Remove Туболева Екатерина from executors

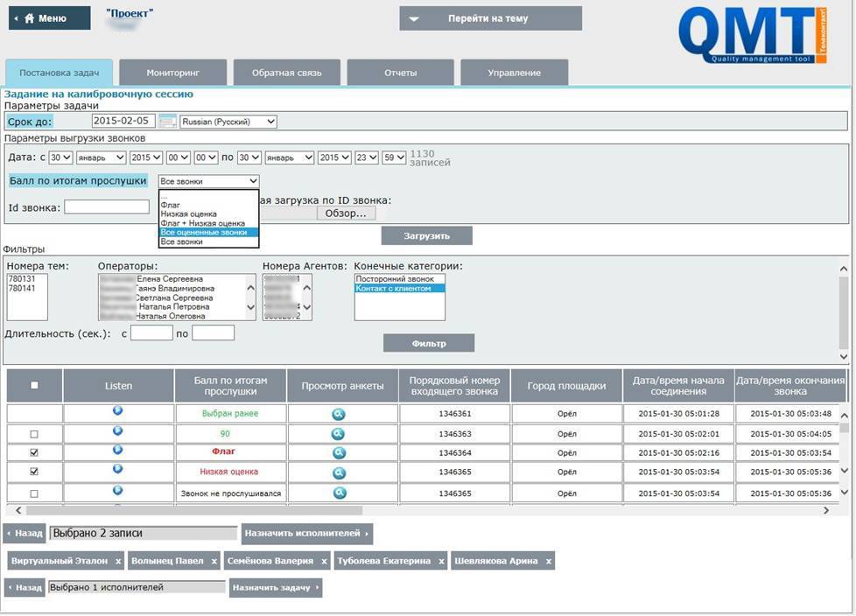(x=441, y=562)
